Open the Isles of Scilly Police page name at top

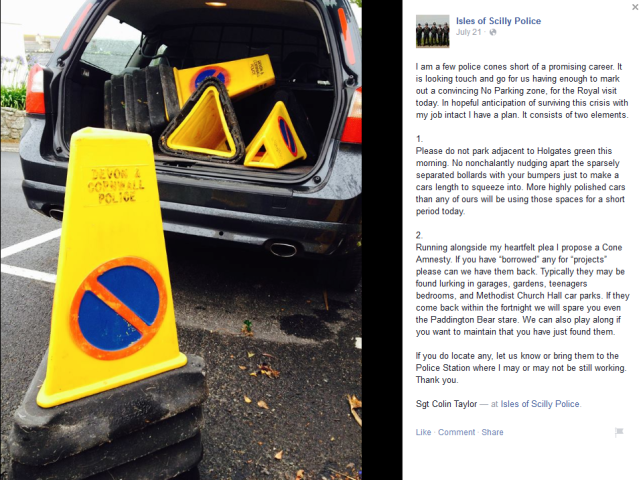click(x=498, y=21)
